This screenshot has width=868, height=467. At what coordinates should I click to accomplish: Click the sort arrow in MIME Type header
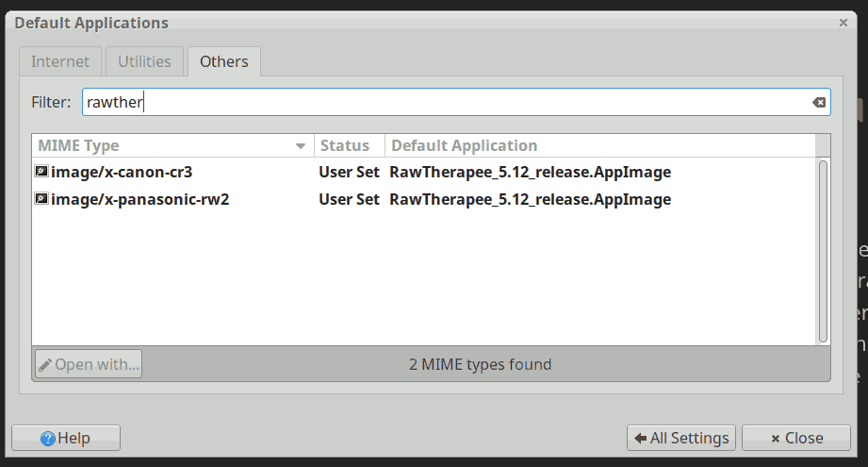[x=302, y=146]
